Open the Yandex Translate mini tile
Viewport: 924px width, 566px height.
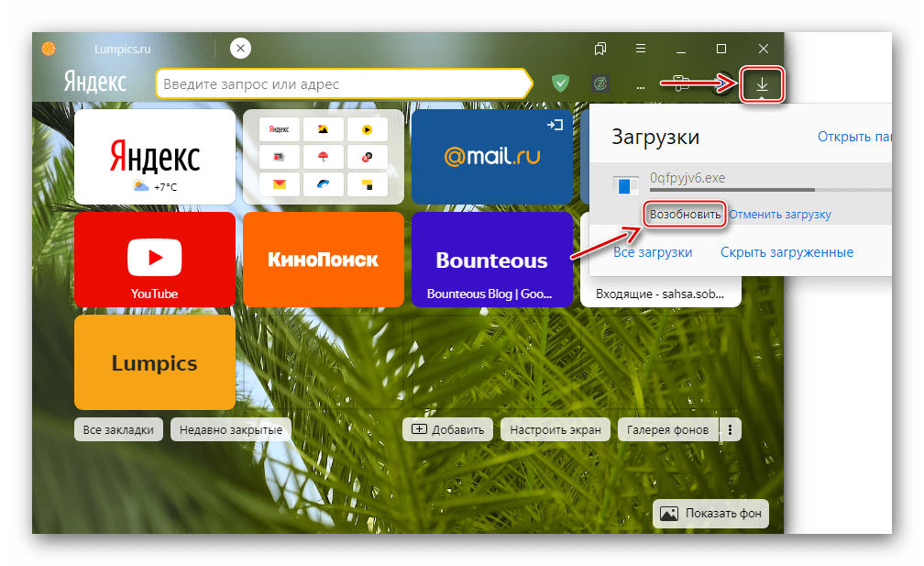coord(367,157)
